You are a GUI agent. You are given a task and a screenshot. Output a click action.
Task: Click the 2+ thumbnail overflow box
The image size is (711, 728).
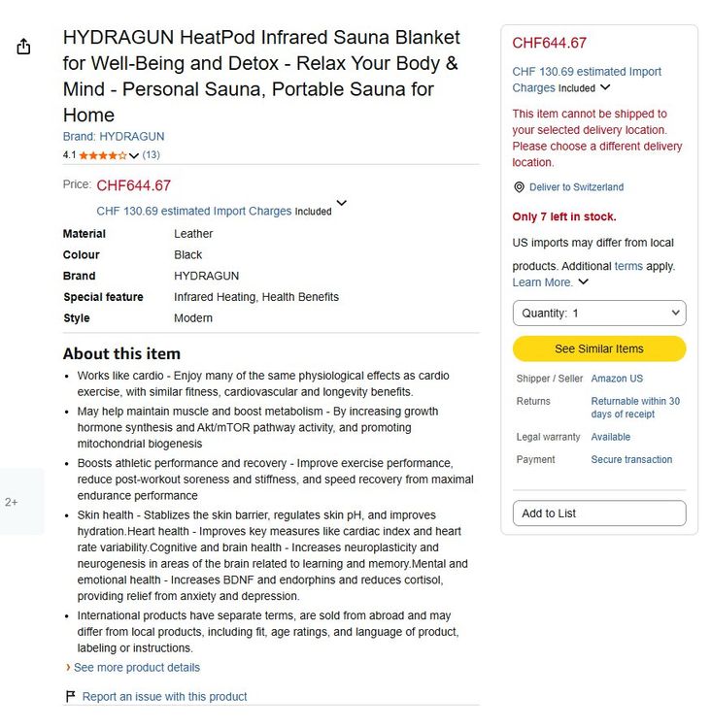tap(21, 502)
